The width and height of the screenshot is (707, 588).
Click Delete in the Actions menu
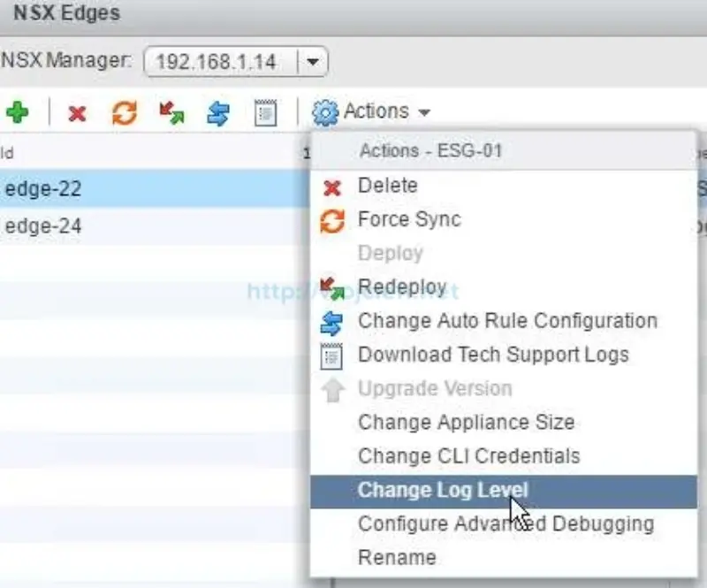pyautogui.click(x=387, y=186)
